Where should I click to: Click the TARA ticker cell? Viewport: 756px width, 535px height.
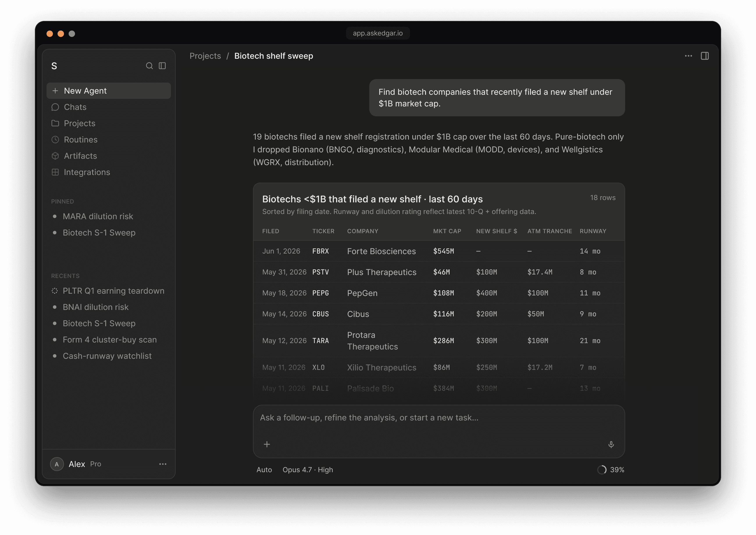(x=320, y=341)
